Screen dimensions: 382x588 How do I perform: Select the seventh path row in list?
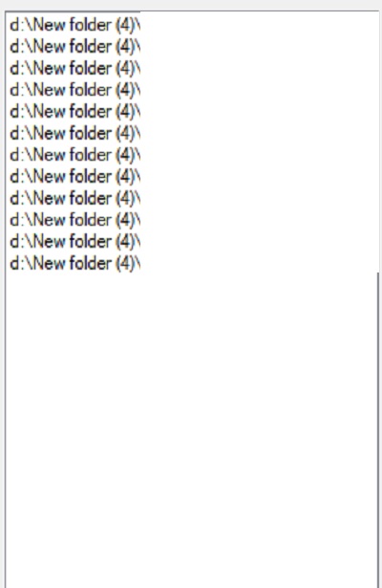[x=74, y=155]
